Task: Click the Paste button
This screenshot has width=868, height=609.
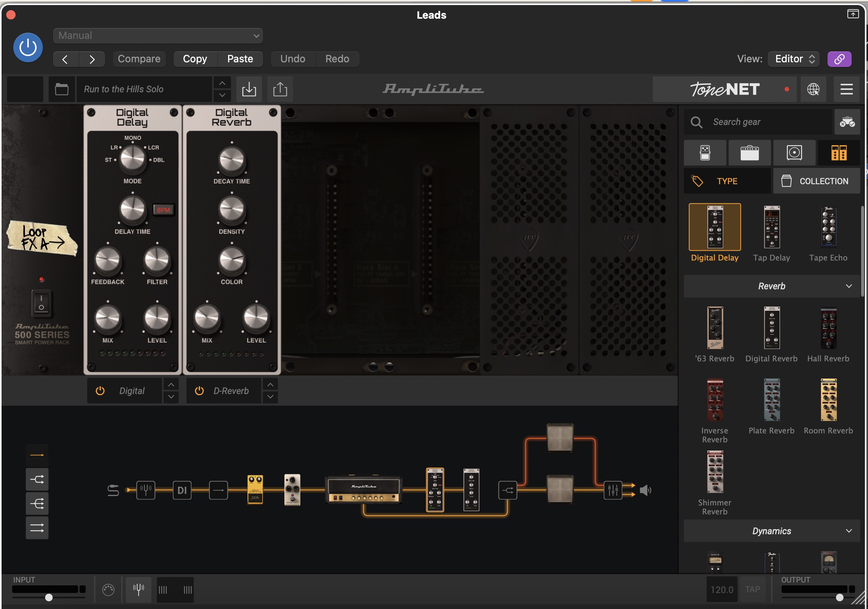Action: pyautogui.click(x=240, y=59)
